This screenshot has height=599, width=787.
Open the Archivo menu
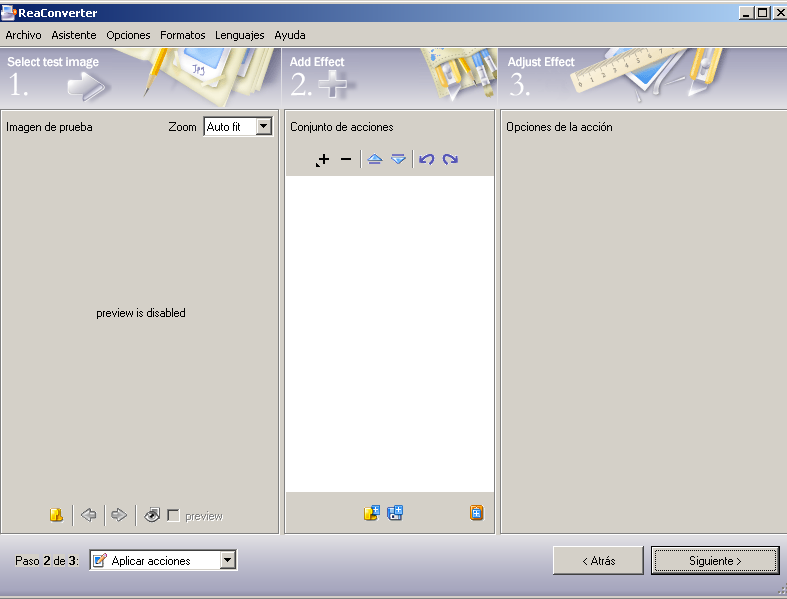click(x=23, y=35)
